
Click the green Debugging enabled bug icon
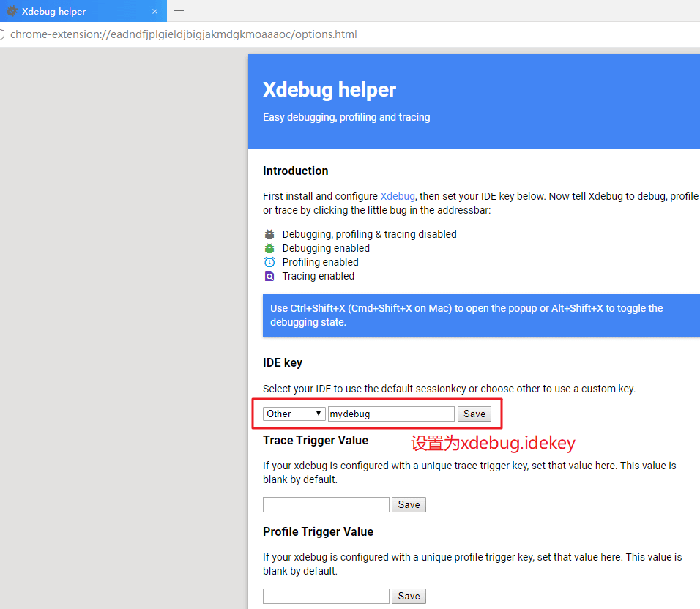[x=269, y=248]
